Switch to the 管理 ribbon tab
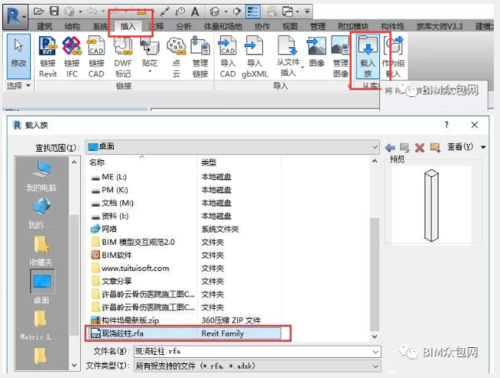The height and width of the screenshot is (378, 500). pyautogui.click(x=318, y=26)
